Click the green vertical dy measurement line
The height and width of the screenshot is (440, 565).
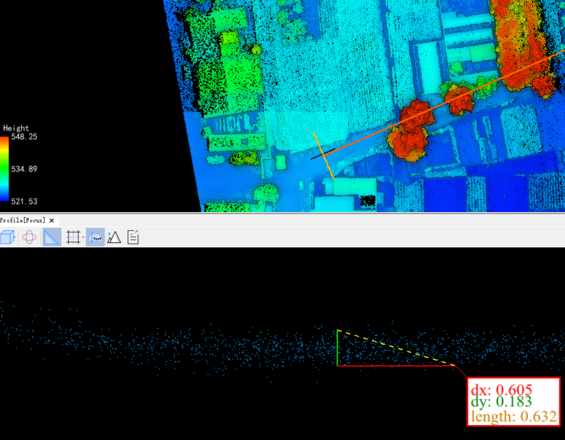(x=337, y=348)
